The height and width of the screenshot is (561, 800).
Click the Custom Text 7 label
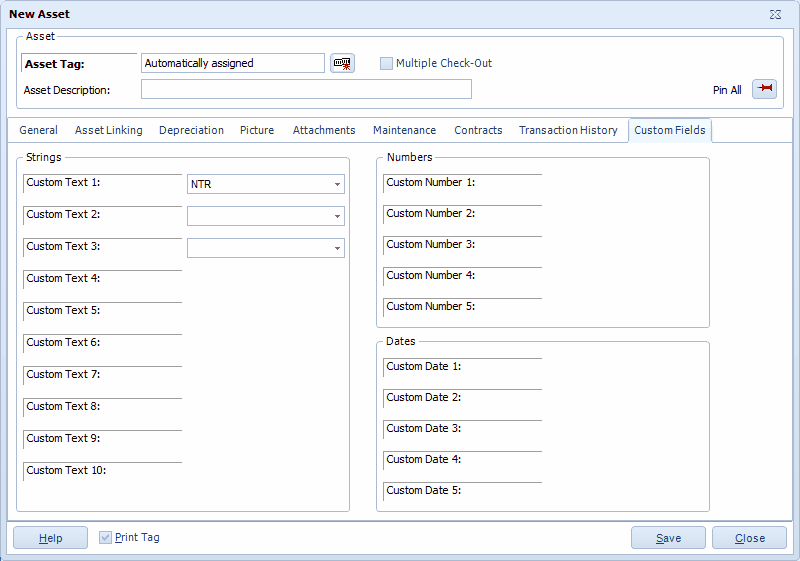pos(63,374)
